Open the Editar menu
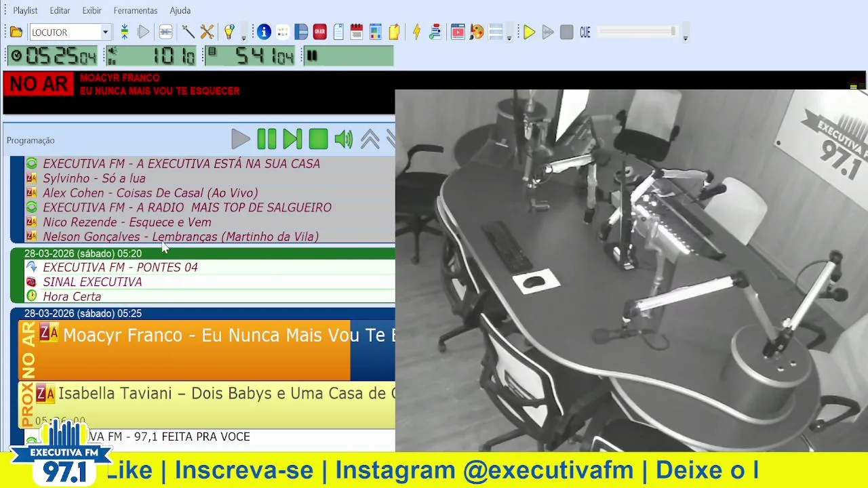Viewport: 868px width, 488px height. point(60,10)
